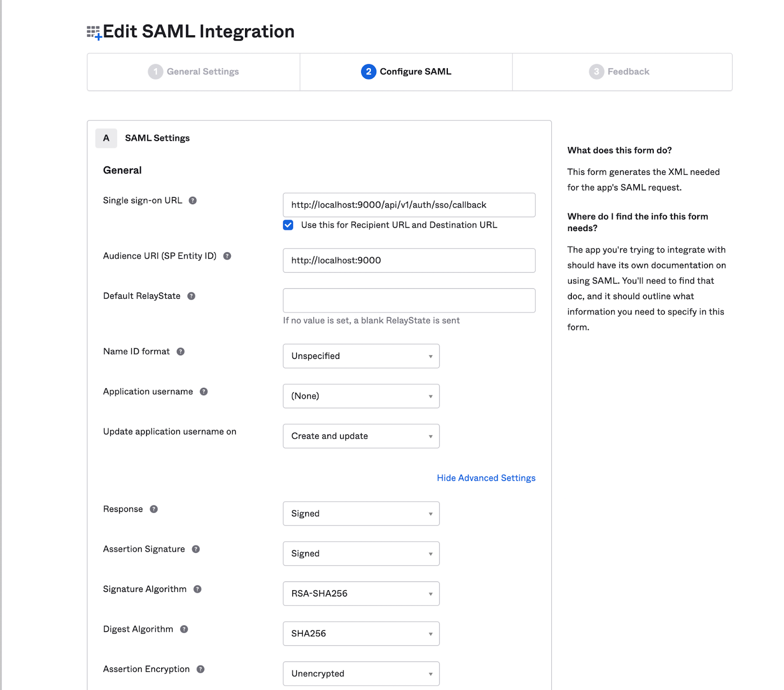Open the Single sign-on URL help tooltip
This screenshot has height=690, width=784.
coord(193,200)
